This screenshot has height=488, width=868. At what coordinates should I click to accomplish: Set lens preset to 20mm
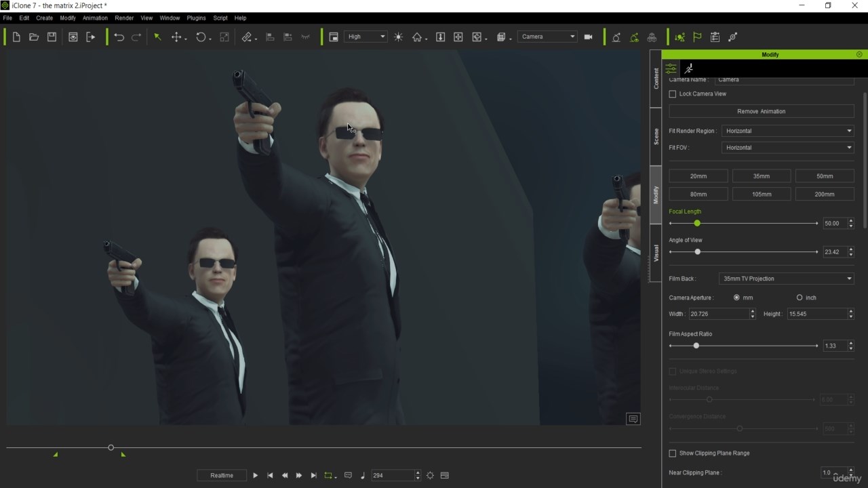tap(698, 176)
